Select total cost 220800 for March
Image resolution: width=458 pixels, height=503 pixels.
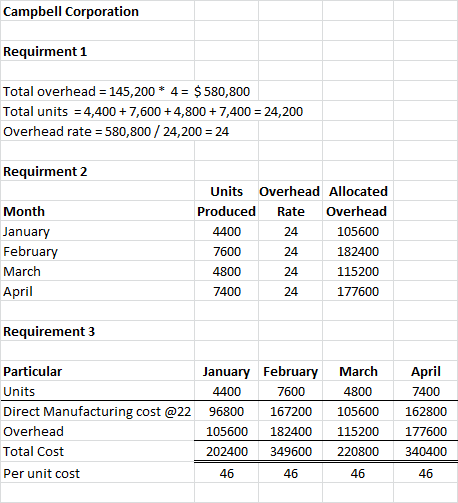[358, 452]
